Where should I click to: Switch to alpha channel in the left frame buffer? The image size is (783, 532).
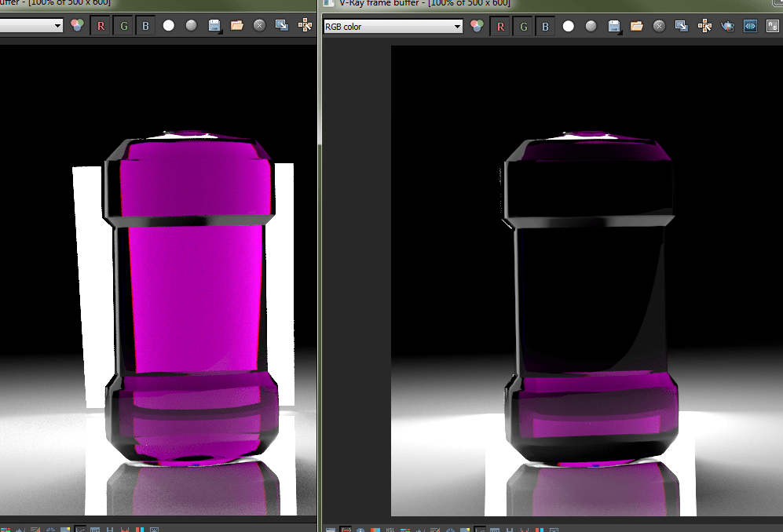tap(169, 25)
